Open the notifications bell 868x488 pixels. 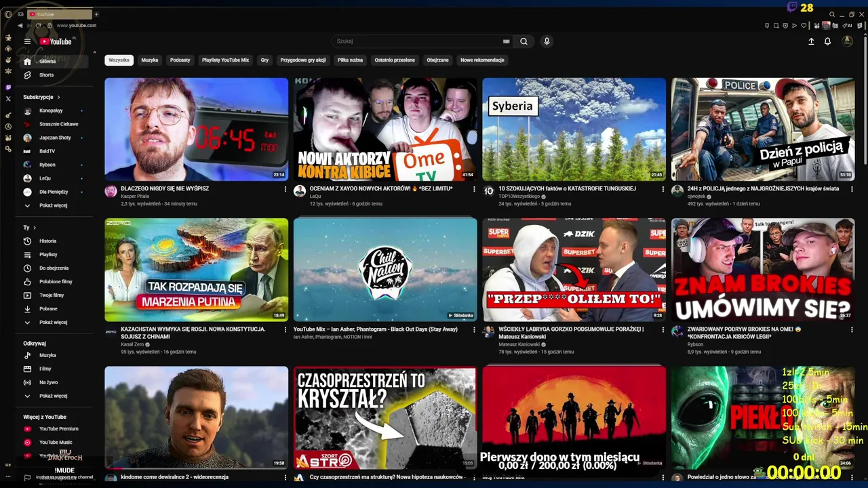(827, 41)
